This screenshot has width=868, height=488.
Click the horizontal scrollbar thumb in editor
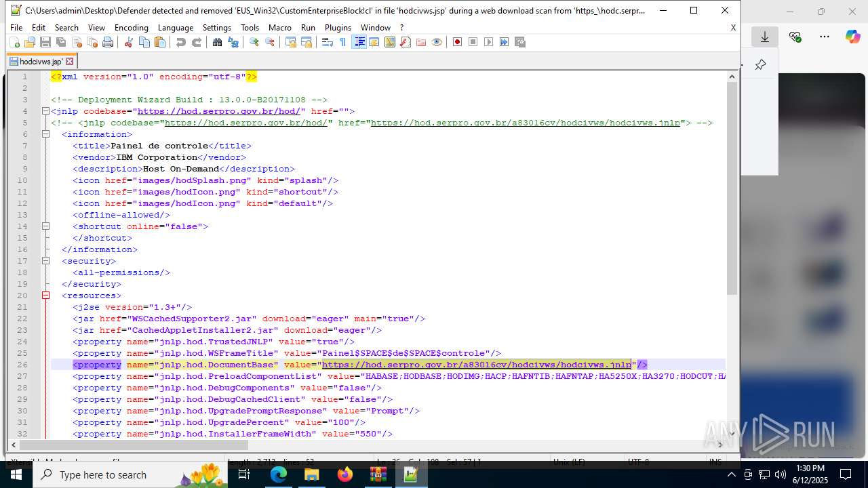click(134, 445)
